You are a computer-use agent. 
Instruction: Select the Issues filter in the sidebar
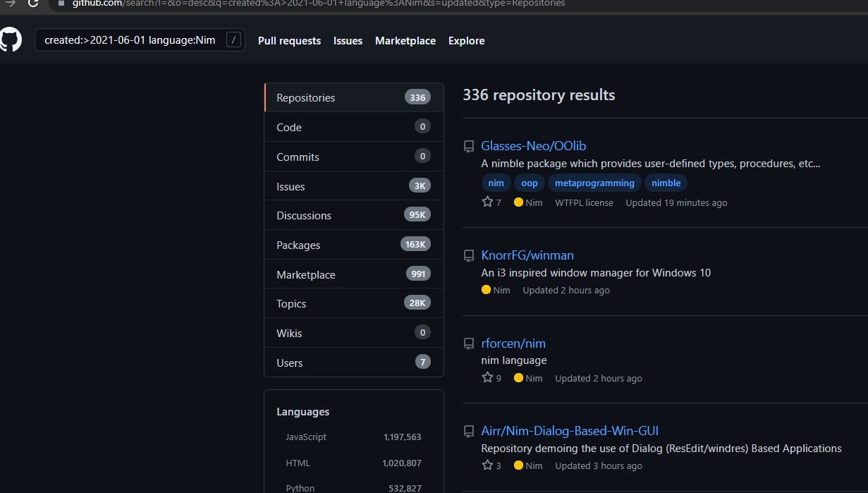(x=354, y=186)
